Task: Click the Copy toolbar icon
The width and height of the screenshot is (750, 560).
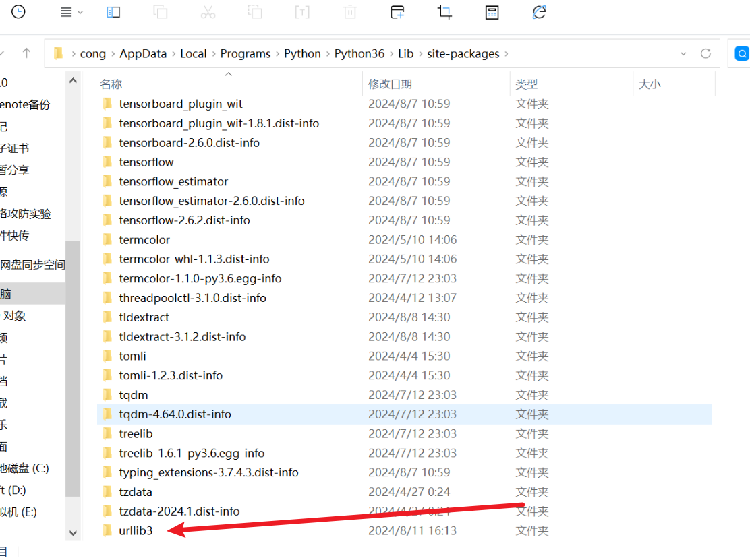Action: (161, 12)
